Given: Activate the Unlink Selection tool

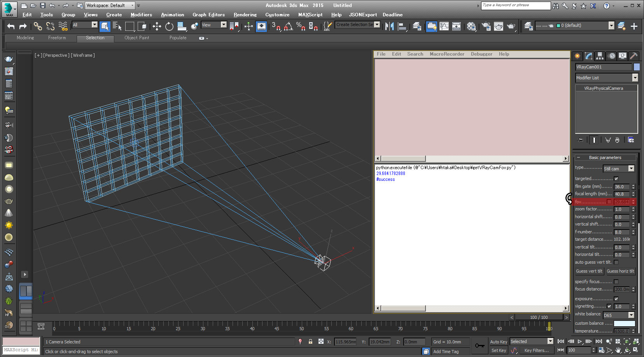Looking at the screenshot, I should 50,26.
